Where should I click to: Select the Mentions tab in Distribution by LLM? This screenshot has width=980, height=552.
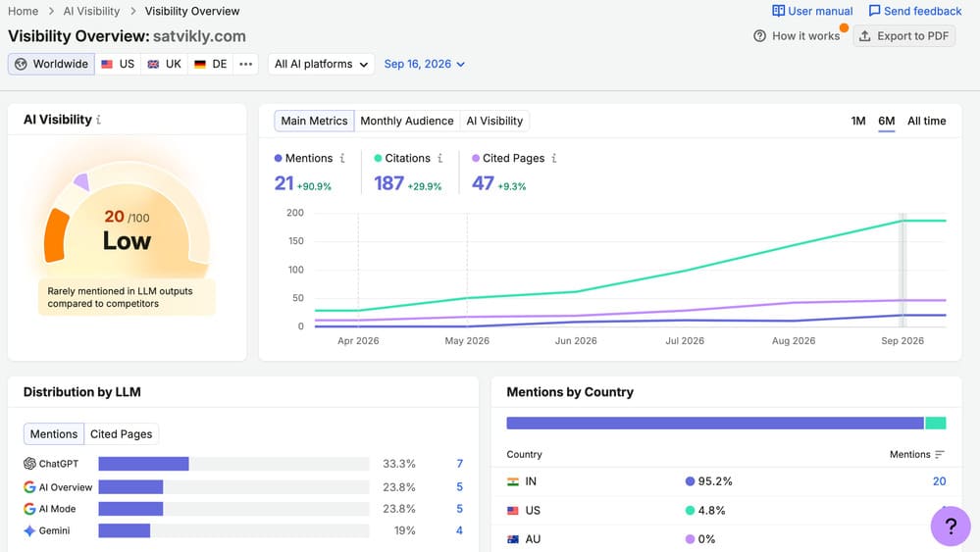54,434
